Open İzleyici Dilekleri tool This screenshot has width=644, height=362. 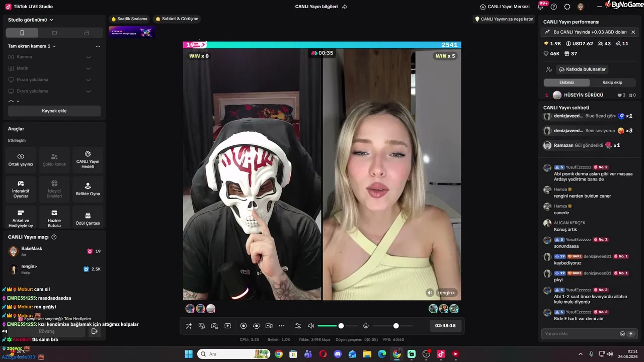tap(54, 189)
